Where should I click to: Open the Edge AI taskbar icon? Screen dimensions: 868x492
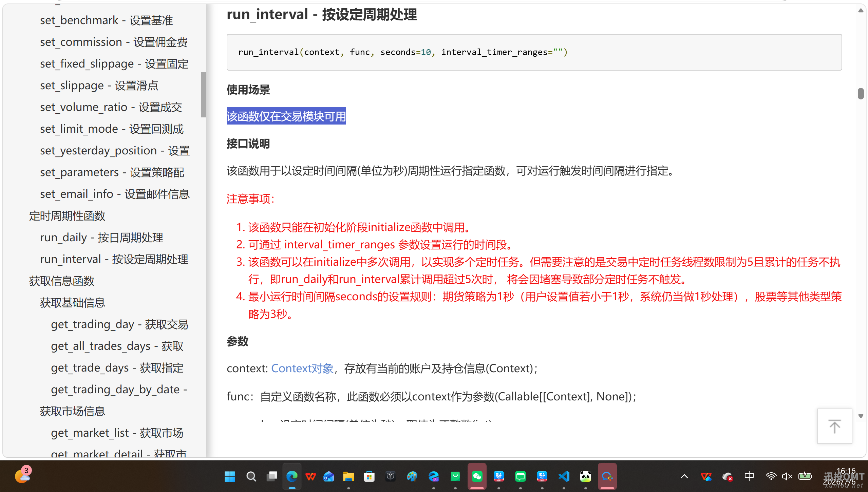[434, 476]
